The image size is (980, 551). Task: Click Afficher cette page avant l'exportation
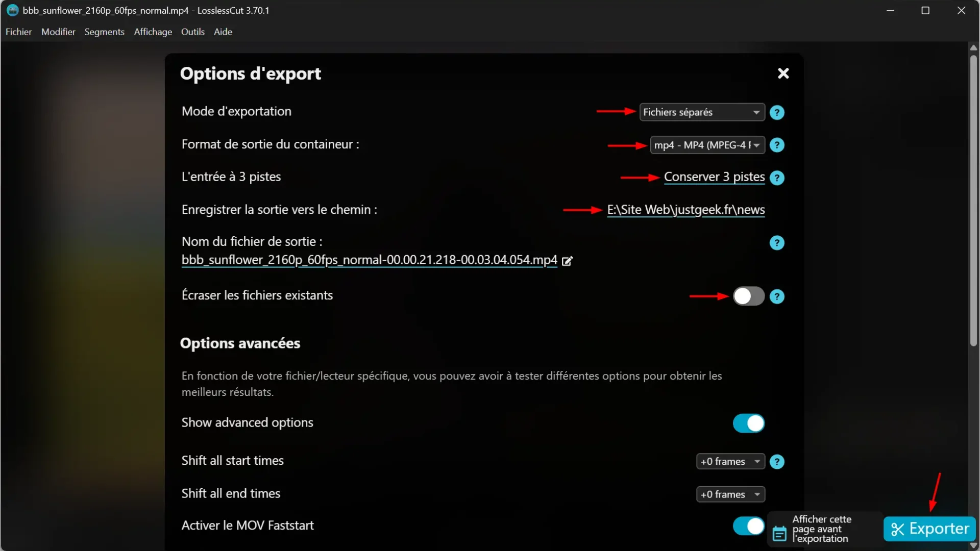(821, 529)
